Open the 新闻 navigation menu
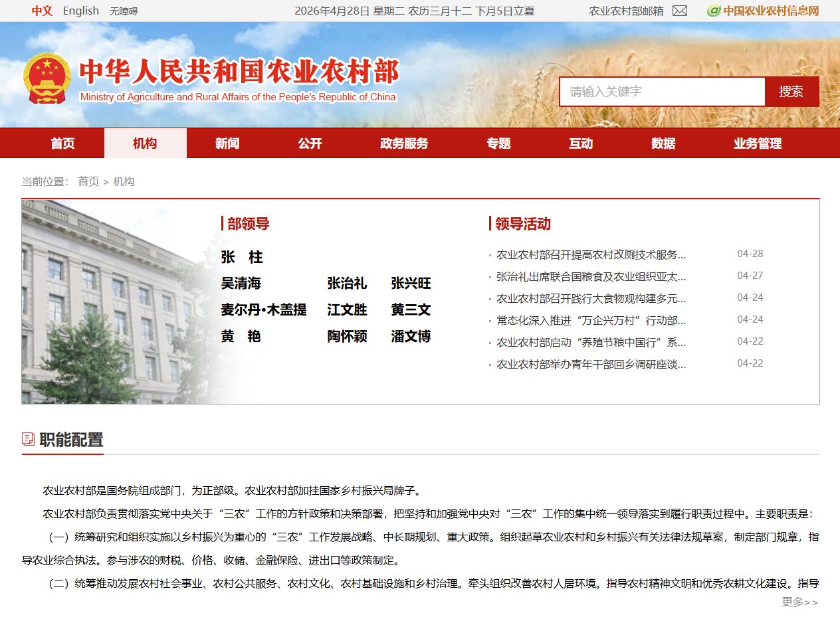The height and width of the screenshot is (625, 840). (228, 143)
